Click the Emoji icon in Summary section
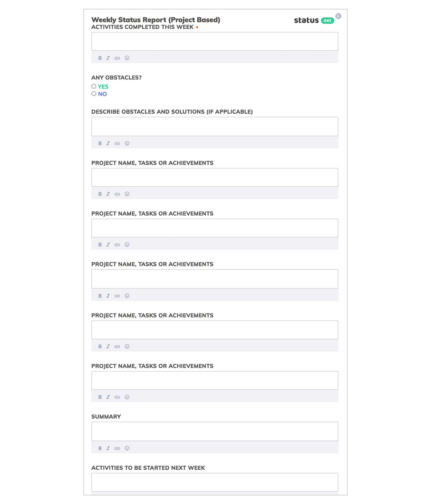 (x=127, y=448)
